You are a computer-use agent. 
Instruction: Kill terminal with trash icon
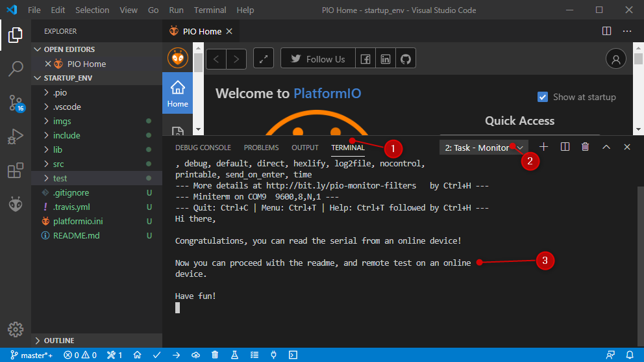[586, 147]
